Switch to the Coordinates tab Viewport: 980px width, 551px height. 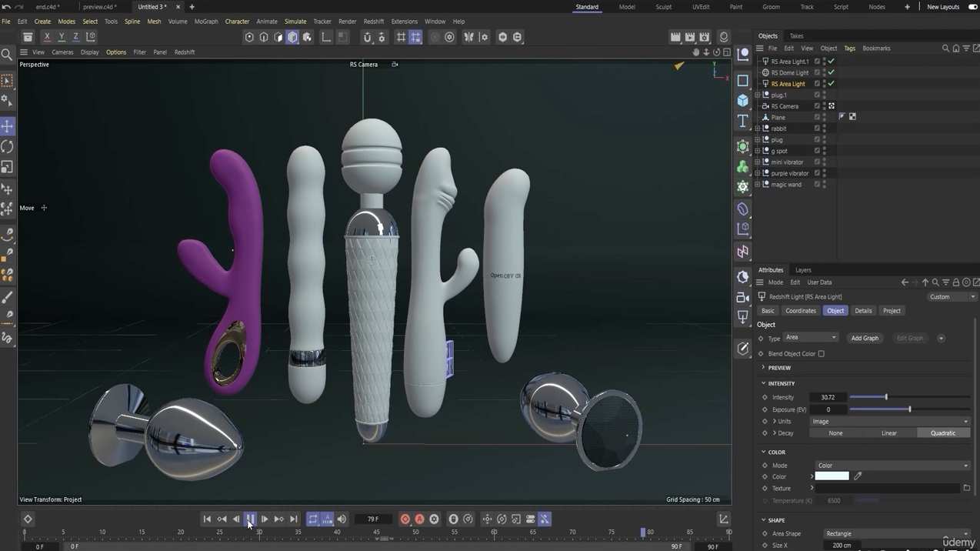(x=800, y=311)
